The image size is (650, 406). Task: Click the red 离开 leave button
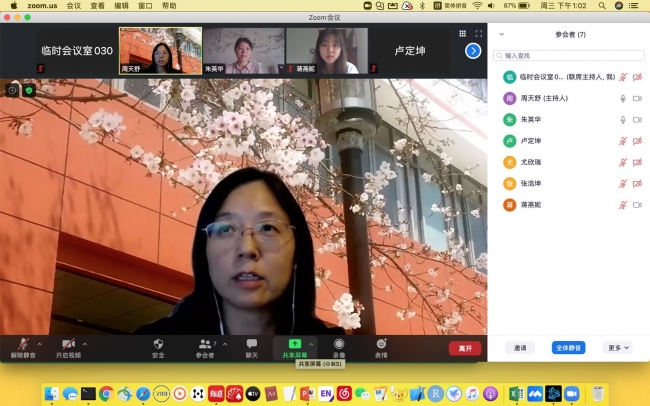[x=464, y=348]
